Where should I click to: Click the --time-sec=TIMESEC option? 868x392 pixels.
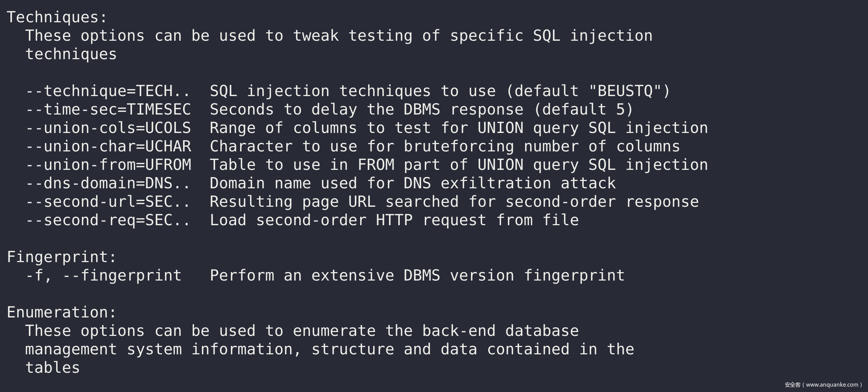[x=108, y=110]
